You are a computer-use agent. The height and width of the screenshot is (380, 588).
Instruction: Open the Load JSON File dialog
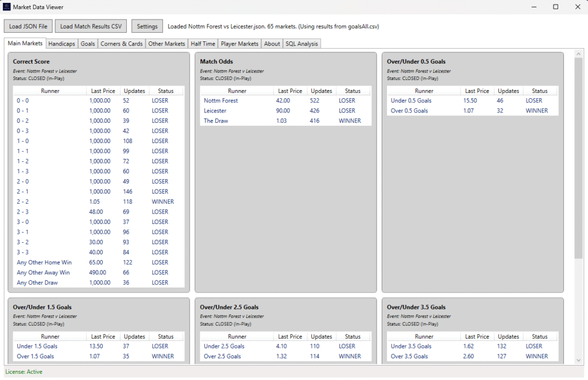click(x=28, y=26)
